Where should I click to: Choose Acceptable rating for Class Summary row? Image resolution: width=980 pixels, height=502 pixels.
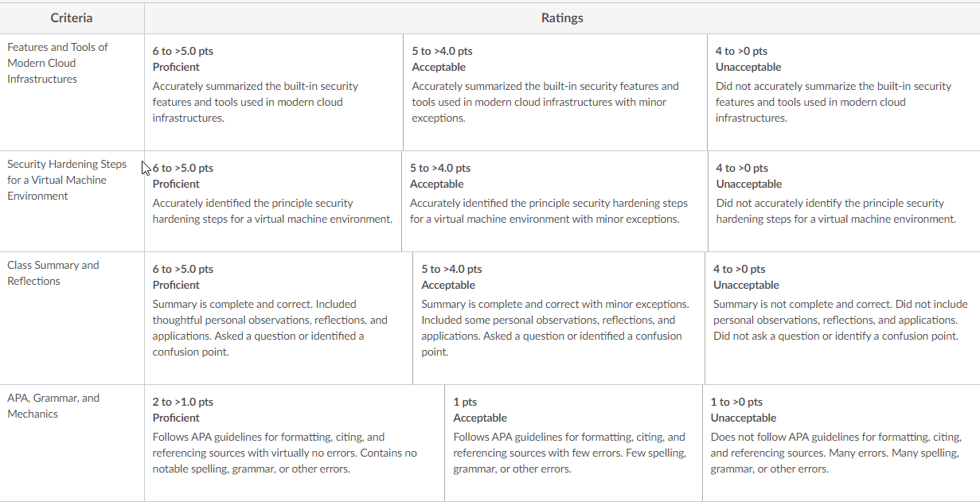coord(559,318)
